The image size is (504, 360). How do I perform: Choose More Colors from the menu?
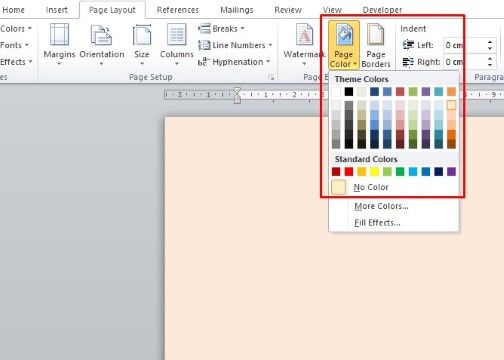point(381,206)
